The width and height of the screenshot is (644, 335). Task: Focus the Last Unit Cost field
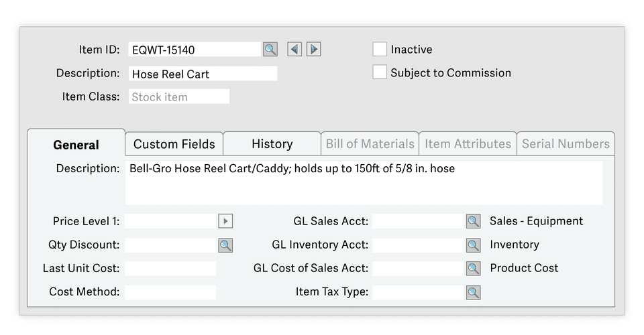tap(170, 269)
